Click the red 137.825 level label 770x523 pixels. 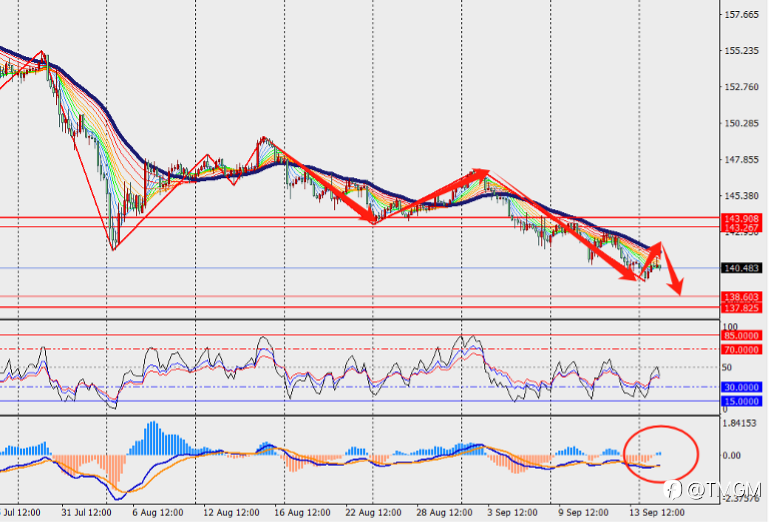tap(742, 308)
